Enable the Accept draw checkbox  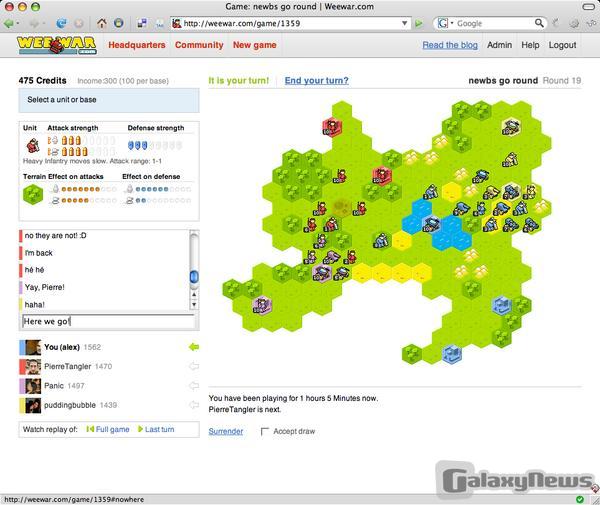coord(265,432)
